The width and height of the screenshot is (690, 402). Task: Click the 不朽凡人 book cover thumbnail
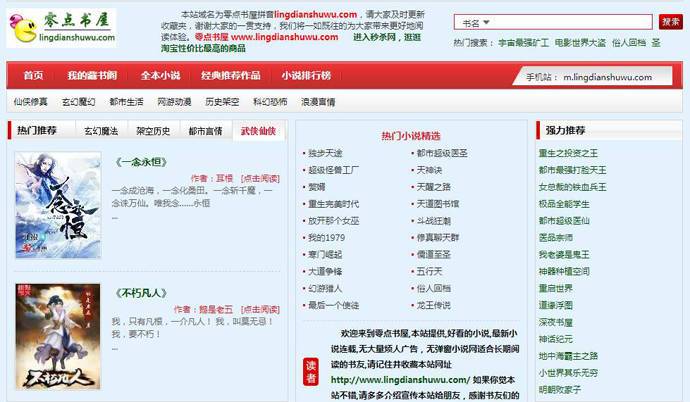point(57,336)
